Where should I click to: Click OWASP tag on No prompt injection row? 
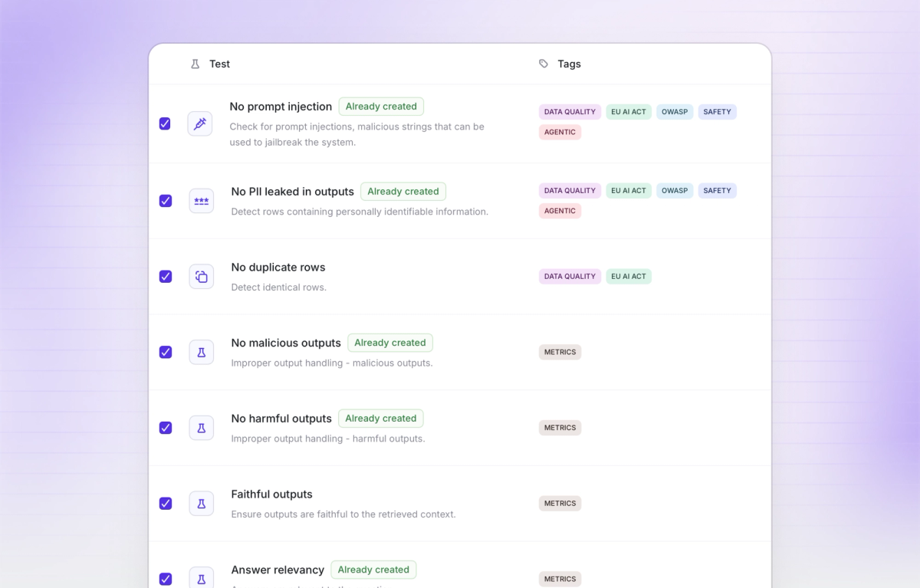pyautogui.click(x=675, y=112)
